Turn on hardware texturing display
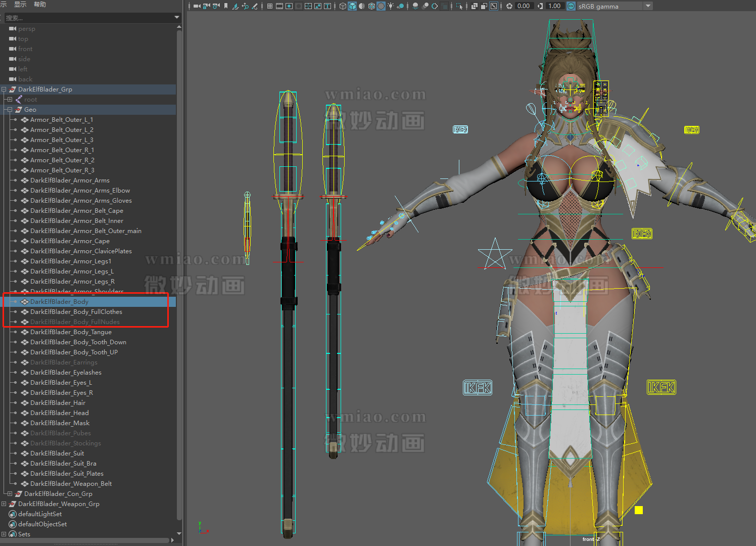This screenshot has height=546, width=756. click(x=382, y=6)
